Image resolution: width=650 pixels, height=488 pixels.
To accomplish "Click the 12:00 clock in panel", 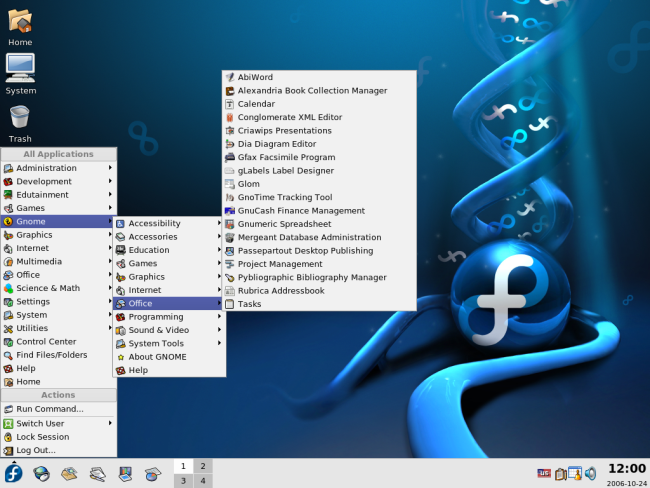I will [x=627, y=469].
